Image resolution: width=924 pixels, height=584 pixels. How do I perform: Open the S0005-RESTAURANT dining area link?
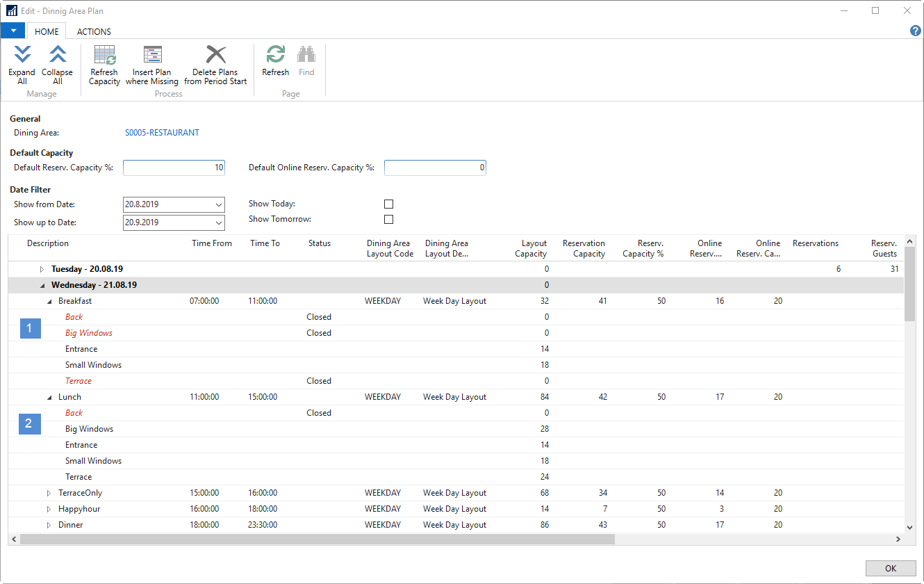162,133
